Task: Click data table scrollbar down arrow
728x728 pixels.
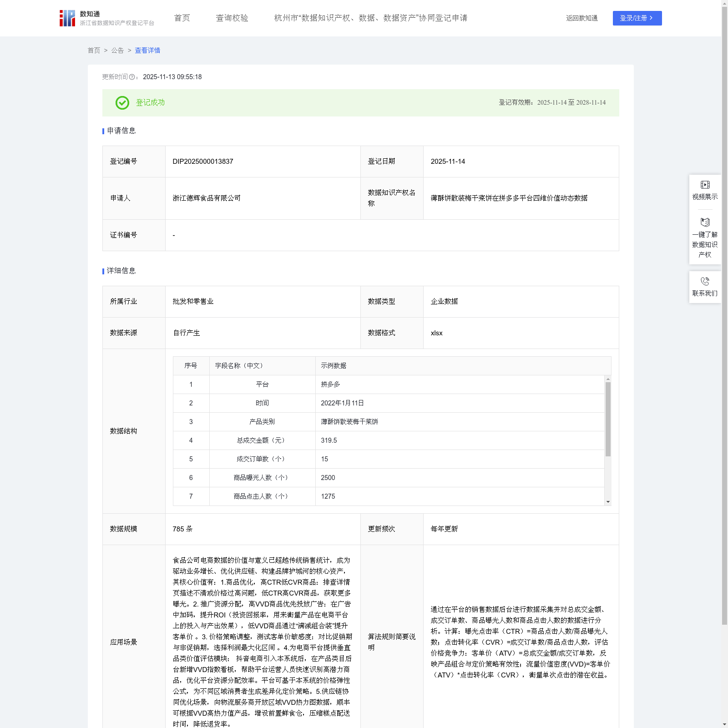Action: tap(608, 502)
